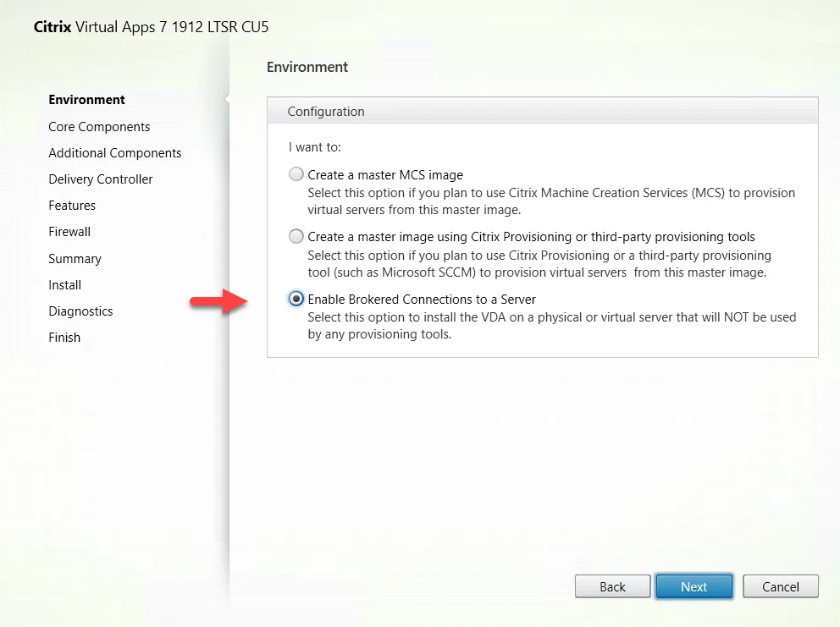Image resolution: width=840 pixels, height=627 pixels.
Task: Go to the Install step
Action: (x=65, y=285)
